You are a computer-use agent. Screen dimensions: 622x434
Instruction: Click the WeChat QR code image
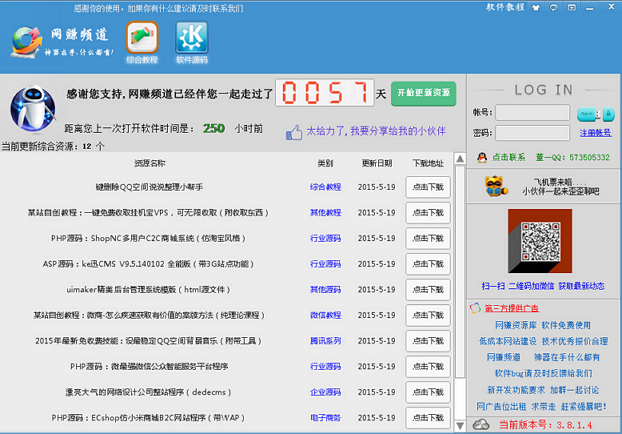pos(540,241)
